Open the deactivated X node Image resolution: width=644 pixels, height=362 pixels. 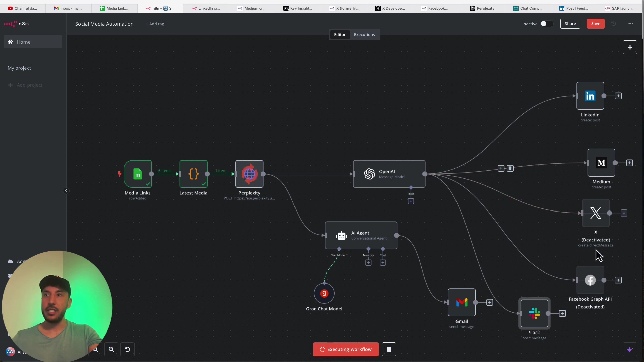[x=596, y=213]
